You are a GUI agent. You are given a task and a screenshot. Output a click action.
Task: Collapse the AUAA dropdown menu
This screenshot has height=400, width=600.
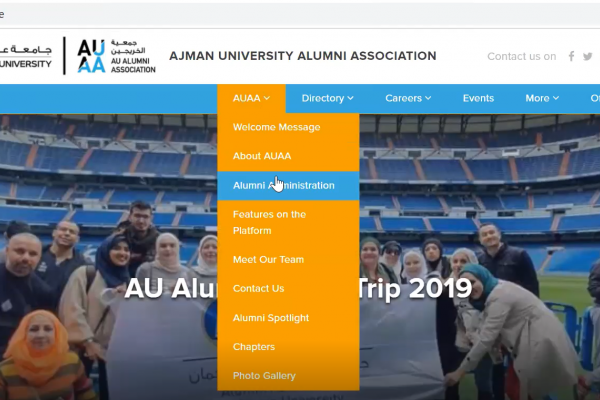[251, 98]
